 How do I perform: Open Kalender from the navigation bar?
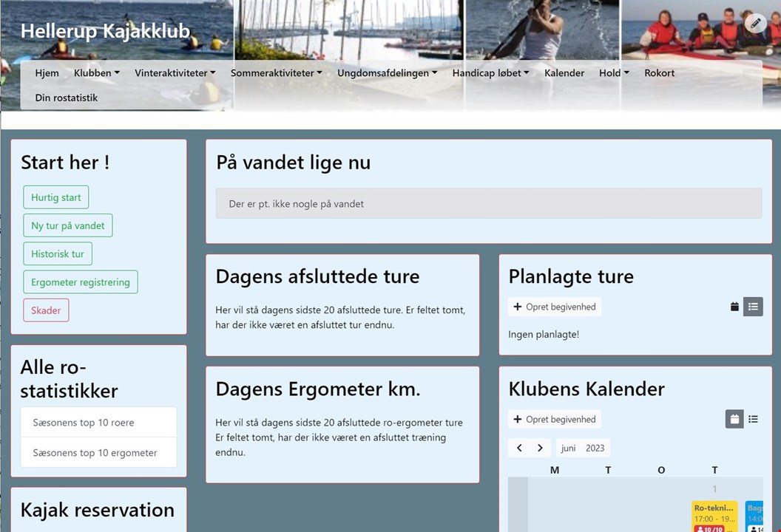click(564, 72)
